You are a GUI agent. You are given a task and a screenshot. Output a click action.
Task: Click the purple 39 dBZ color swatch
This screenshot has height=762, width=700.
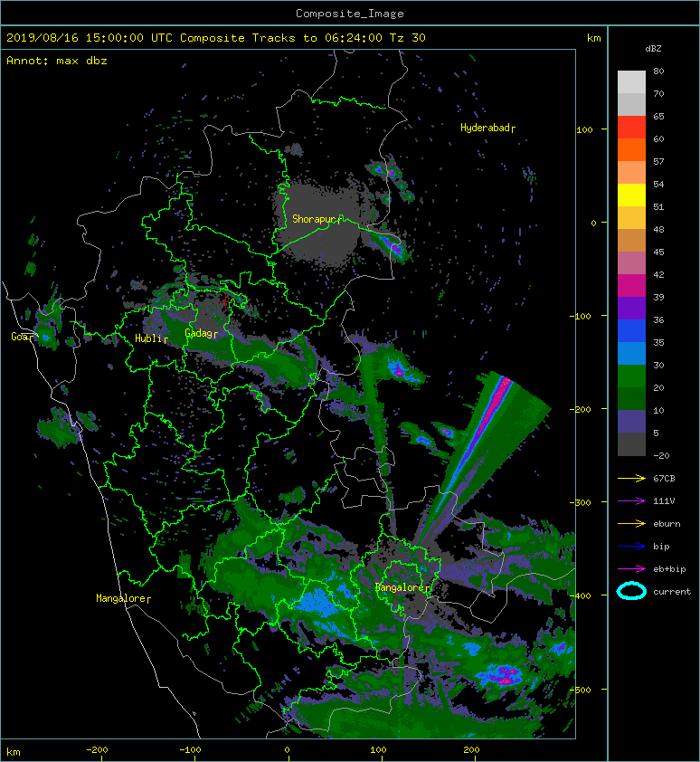(631, 309)
